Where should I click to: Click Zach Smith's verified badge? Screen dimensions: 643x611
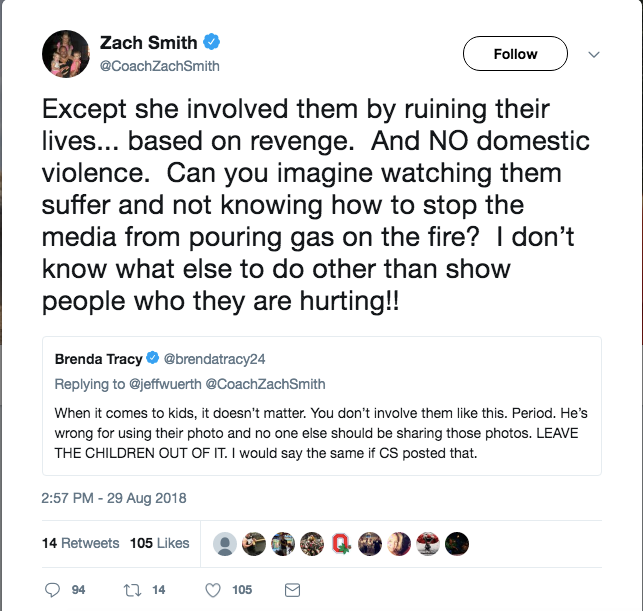(x=212, y=43)
